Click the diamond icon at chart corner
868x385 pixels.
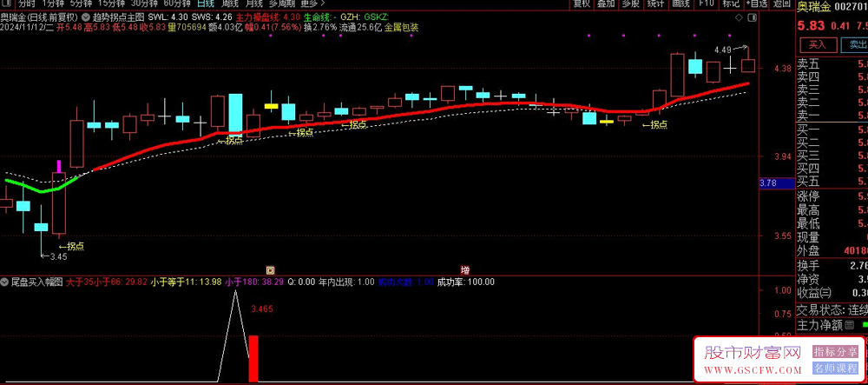coord(739,17)
